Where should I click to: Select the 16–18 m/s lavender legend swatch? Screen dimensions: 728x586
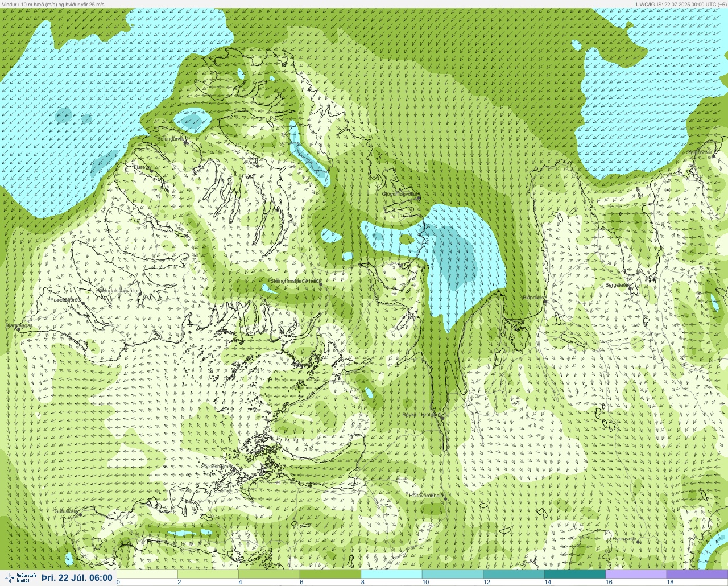coord(636,574)
